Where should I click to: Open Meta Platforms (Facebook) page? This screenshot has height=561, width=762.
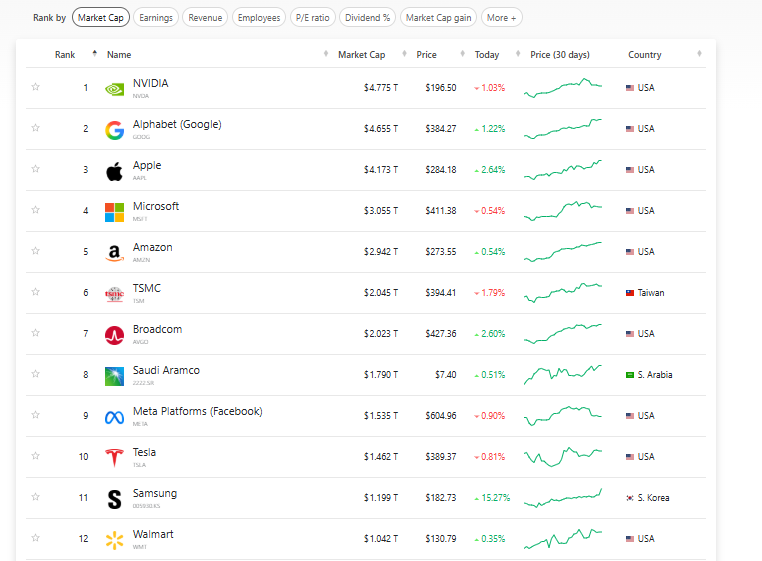coord(198,411)
